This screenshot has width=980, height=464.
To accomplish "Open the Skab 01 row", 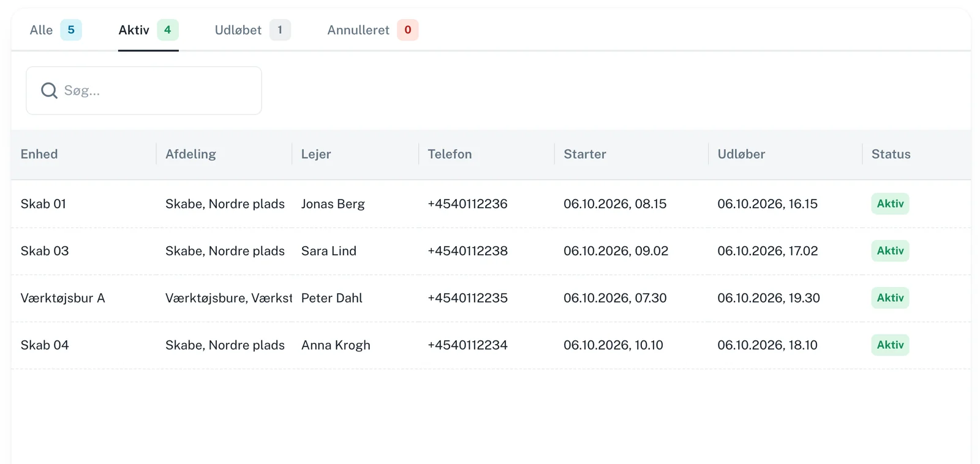I will click(491, 204).
